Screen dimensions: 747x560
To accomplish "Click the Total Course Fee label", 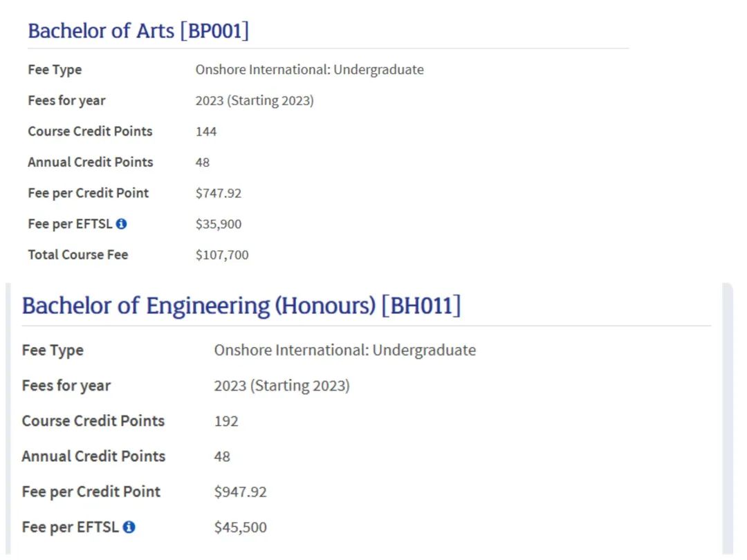I will point(78,254).
